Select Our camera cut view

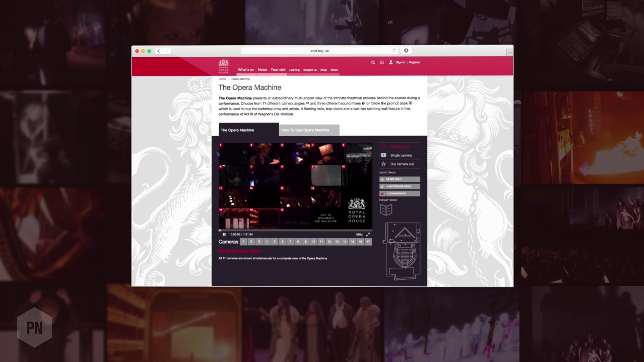tap(402, 164)
